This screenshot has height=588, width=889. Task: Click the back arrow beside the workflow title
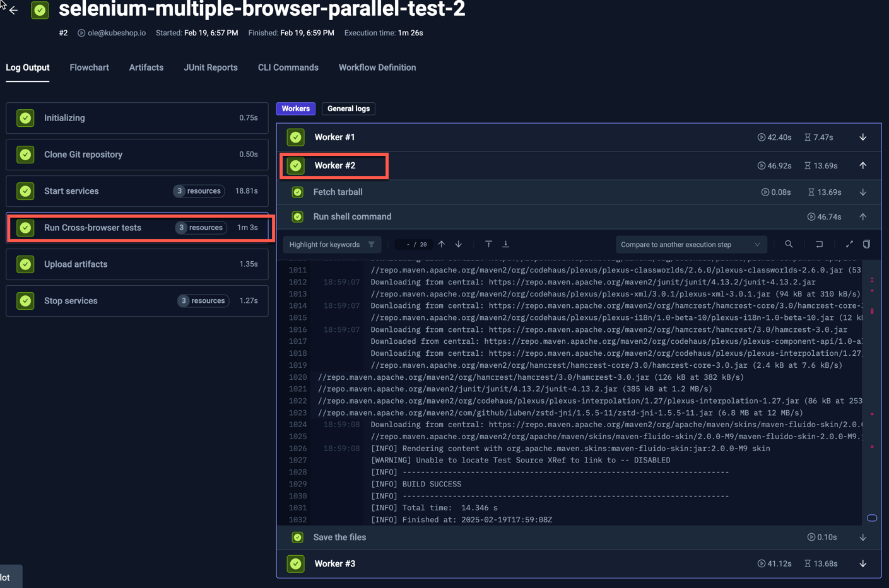click(x=13, y=10)
